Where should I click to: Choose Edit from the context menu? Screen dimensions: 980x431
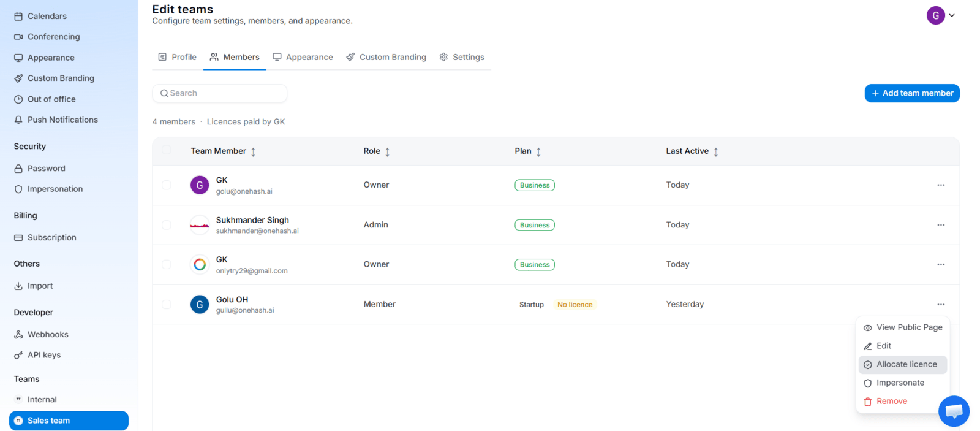point(903,346)
